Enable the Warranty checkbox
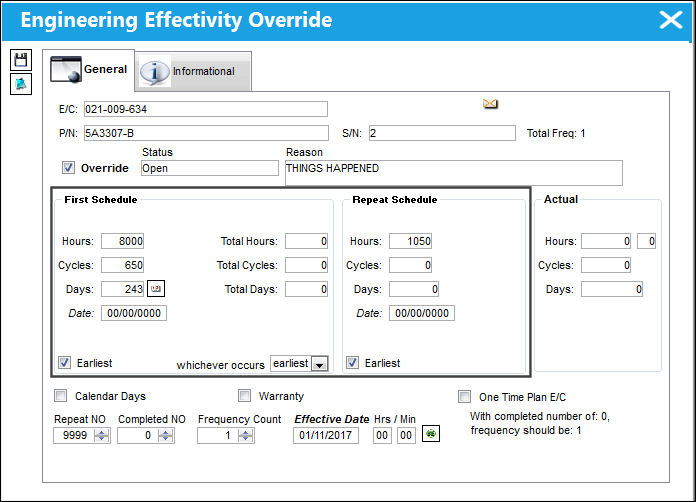Image resolution: width=696 pixels, height=502 pixels. pos(244,395)
